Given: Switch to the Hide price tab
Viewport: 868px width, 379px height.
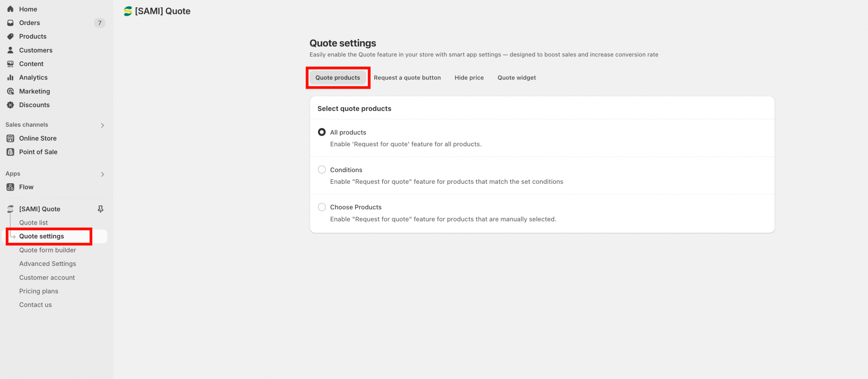Looking at the screenshot, I should (x=469, y=78).
